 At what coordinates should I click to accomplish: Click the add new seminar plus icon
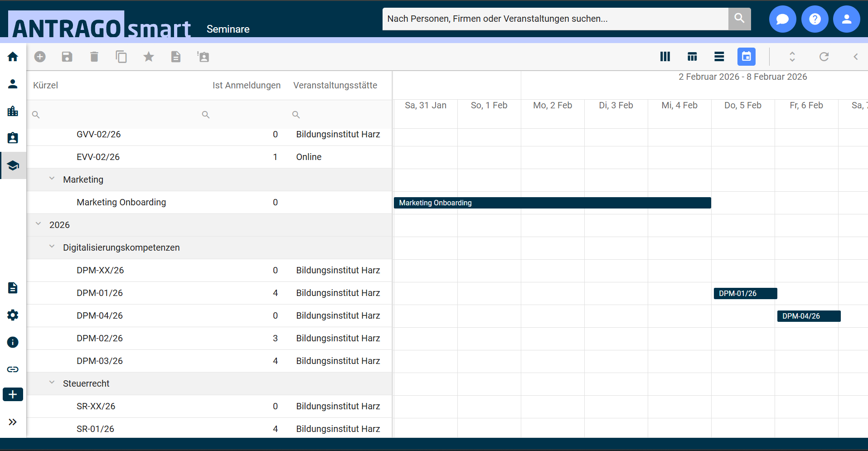tap(40, 57)
